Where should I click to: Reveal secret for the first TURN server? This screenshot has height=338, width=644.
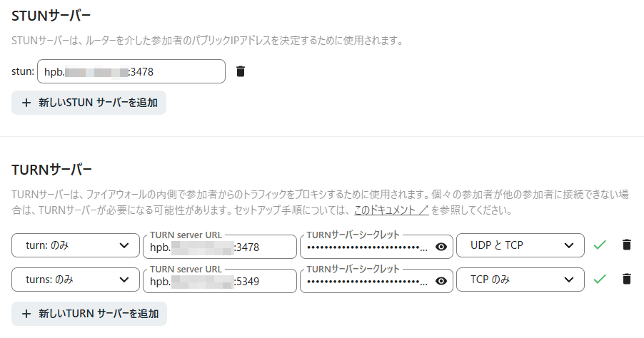(x=441, y=247)
